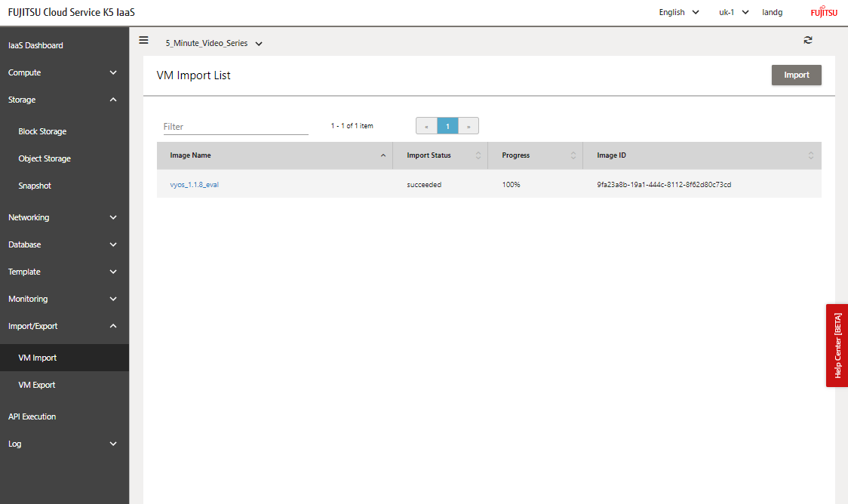
Task: Open the vyos_1.1.8_eval image link
Action: 194,184
